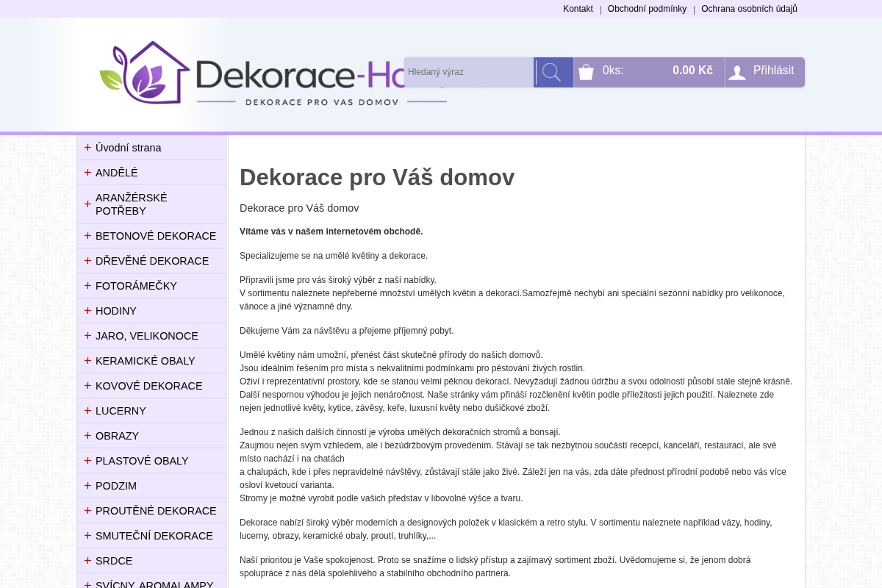Expand the plus next to PLASTOVÉ OBALY
Image resolution: width=882 pixels, height=588 pixels.
point(87,461)
